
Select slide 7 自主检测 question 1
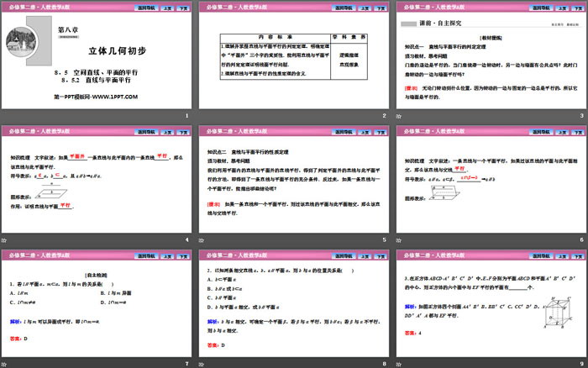(97, 303)
